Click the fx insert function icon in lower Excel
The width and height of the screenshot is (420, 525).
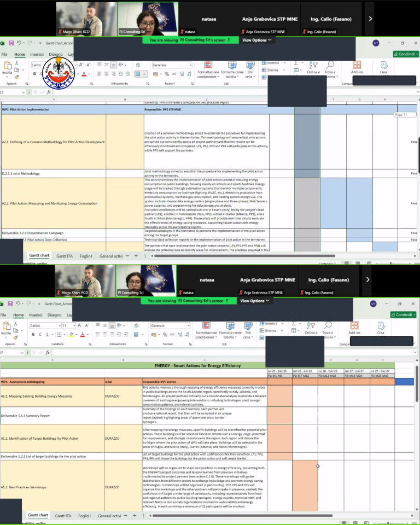click(48, 352)
